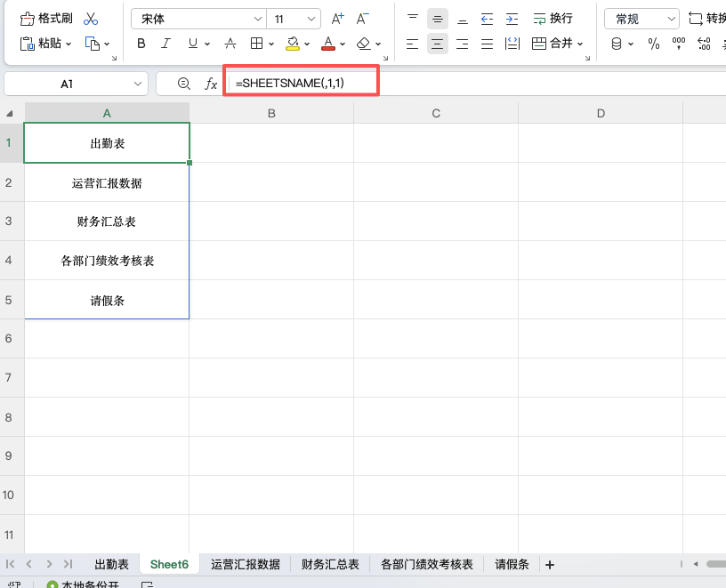The width and height of the screenshot is (726, 588).
Task: Open the borders dropdown arrow
Action: (271, 44)
